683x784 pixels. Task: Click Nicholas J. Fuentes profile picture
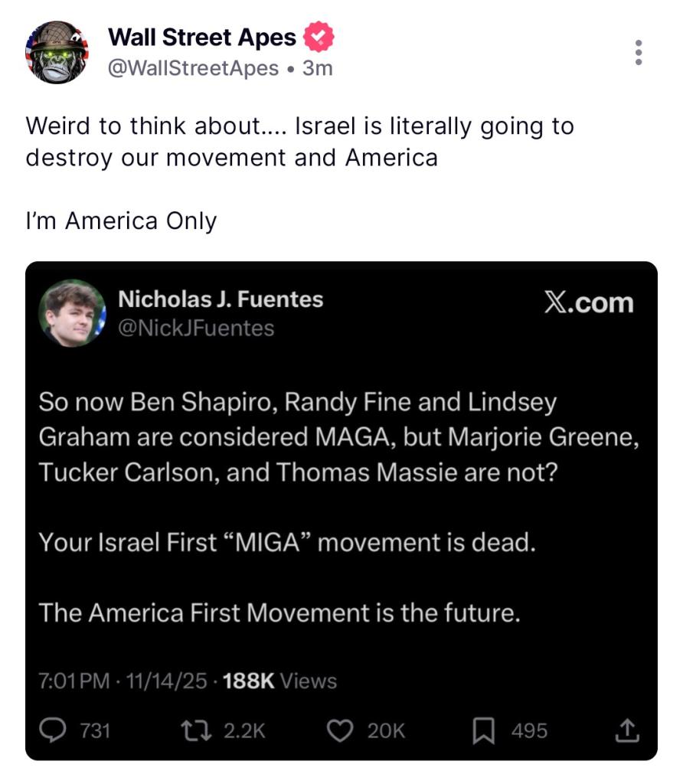tap(73, 313)
